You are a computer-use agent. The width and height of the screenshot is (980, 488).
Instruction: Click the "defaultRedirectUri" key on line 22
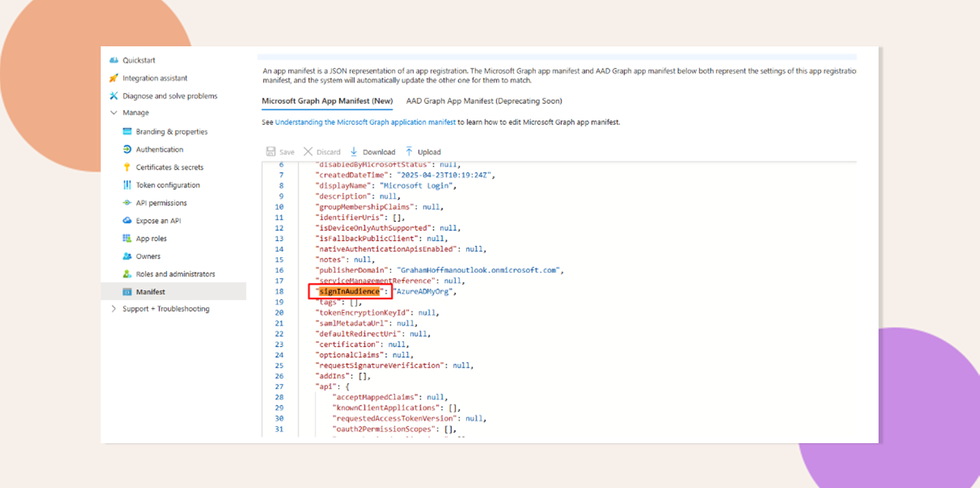click(358, 334)
